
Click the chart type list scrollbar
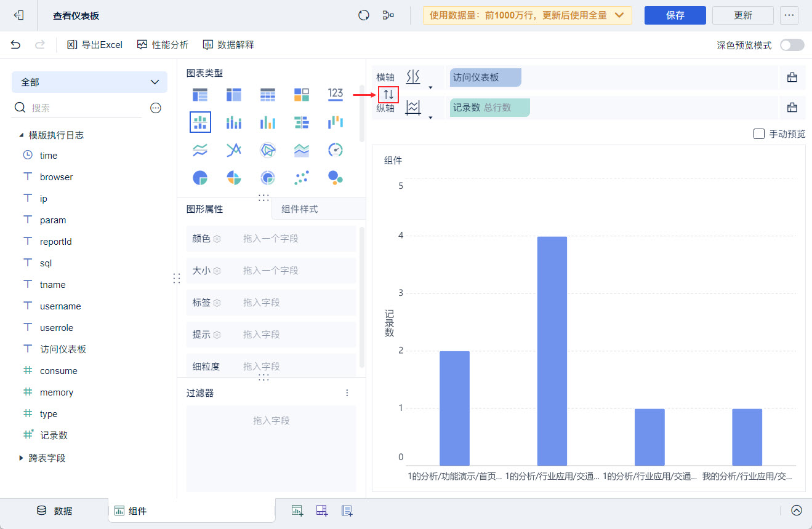click(362, 113)
